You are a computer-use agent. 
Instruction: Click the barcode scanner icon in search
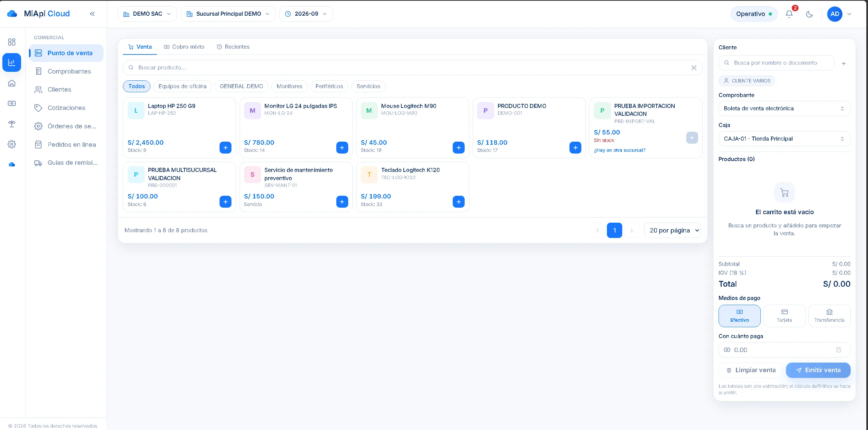[x=694, y=68]
